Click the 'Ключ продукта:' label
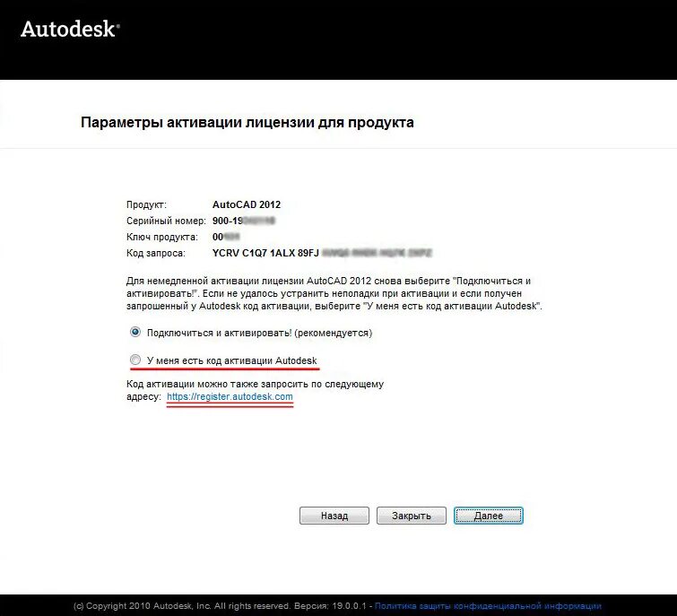Image resolution: width=677 pixels, height=616 pixels. pyautogui.click(x=162, y=237)
